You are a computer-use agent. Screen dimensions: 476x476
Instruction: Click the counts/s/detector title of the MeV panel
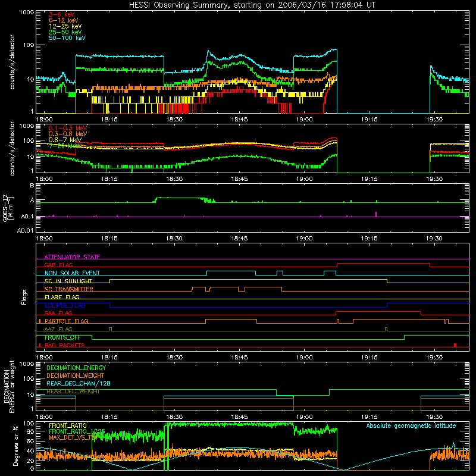click(x=12, y=148)
